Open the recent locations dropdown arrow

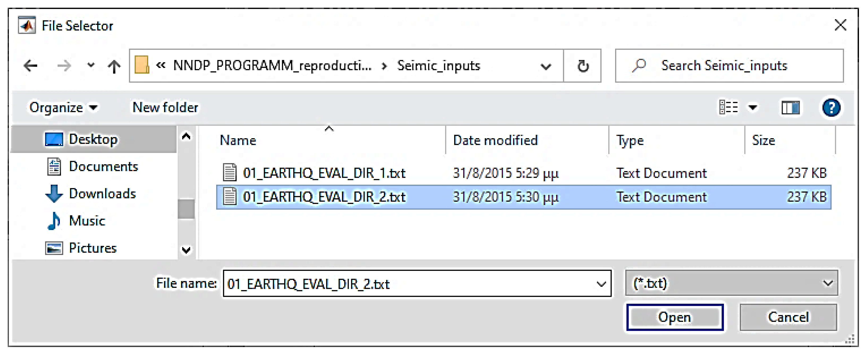(91, 65)
